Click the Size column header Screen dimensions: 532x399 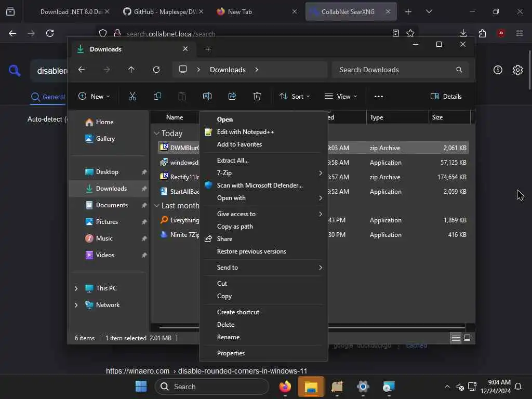point(449,117)
